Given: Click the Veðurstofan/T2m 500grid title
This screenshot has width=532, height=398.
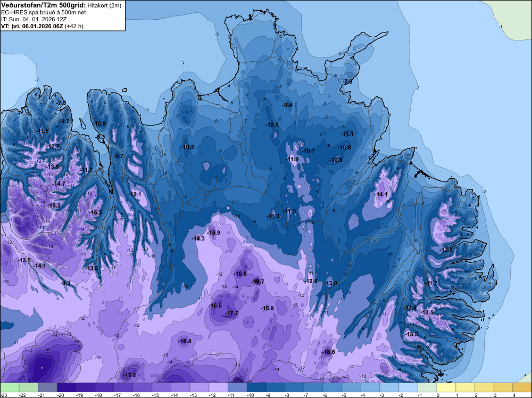Looking at the screenshot, I should (x=44, y=5).
